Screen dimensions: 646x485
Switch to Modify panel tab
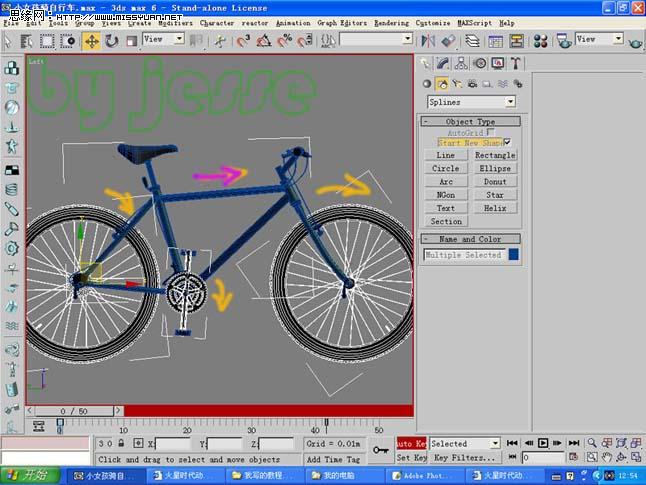443,63
